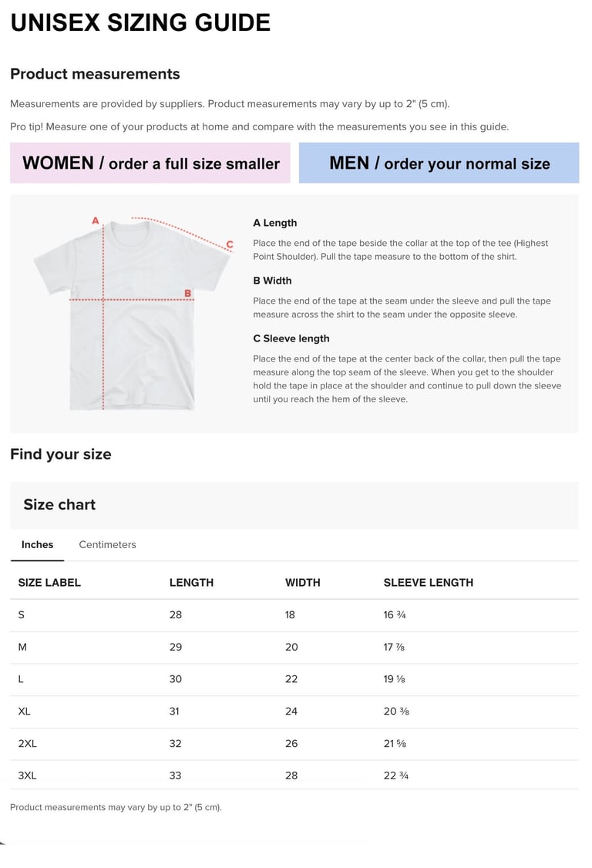Click the 'Size chart' section heading
The width and height of the screenshot is (592, 868).
coord(59,504)
